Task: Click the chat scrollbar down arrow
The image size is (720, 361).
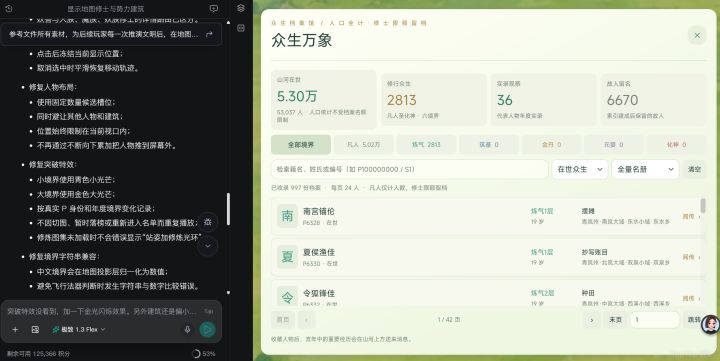Action: [228, 293]
